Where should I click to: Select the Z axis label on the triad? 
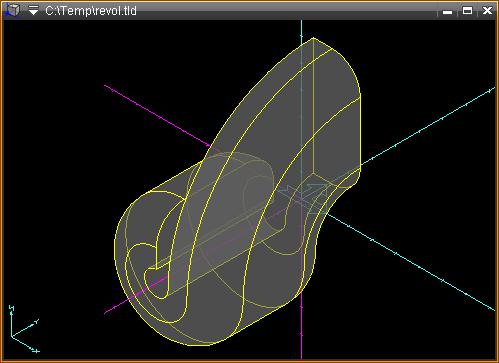point(12,308)
